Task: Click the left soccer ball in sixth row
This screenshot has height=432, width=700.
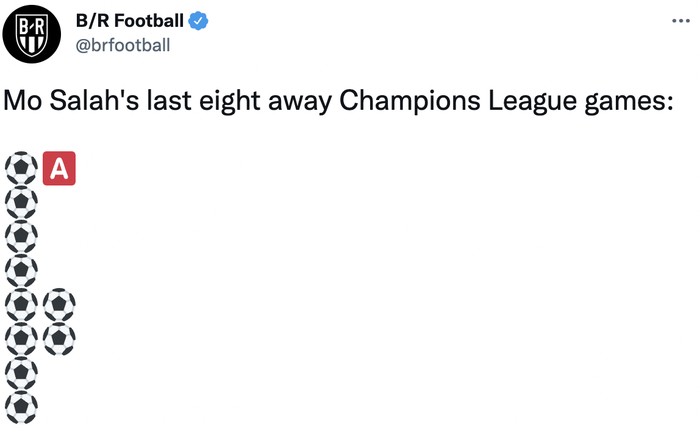Action: pos(22,339)
